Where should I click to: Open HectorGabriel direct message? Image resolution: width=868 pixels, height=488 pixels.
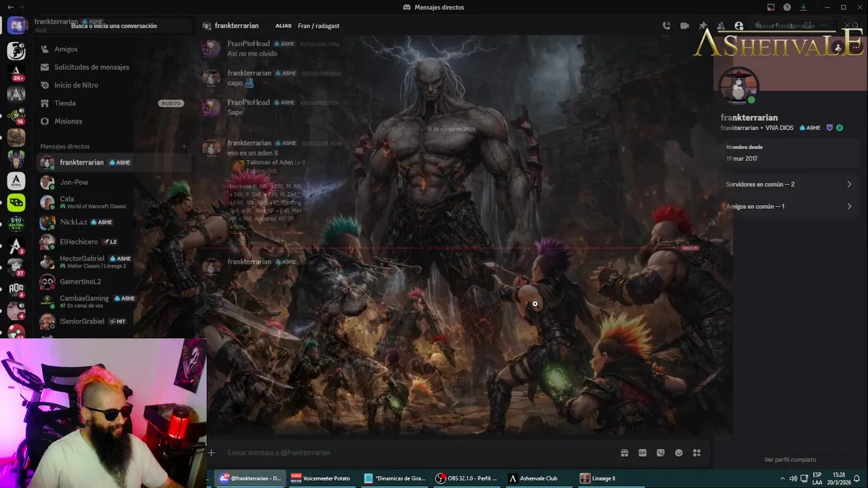(114, 262)
